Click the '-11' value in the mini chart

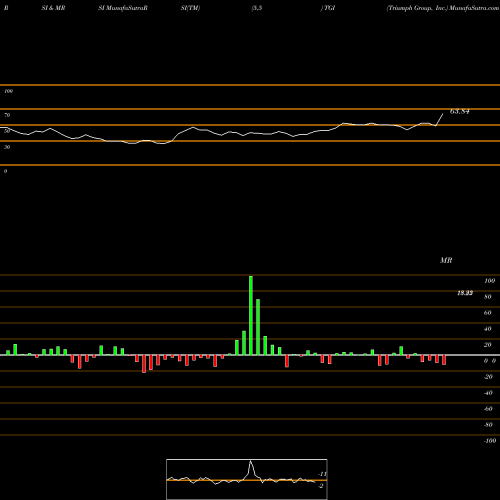(322, 474)
